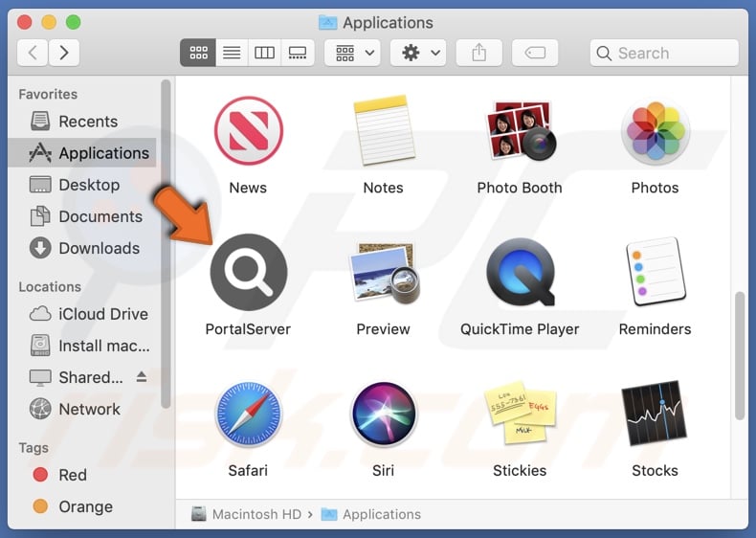Select Desktop in the sidebar
This screenshot has height=538, width=756.
tap(82, 185)
